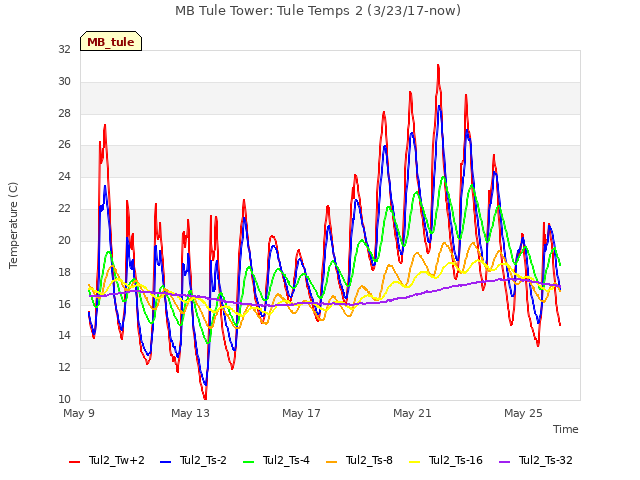Select the Tul2_Ts-4 legend label
Screen dimensions: 640x480
click(x=287, y=460)
